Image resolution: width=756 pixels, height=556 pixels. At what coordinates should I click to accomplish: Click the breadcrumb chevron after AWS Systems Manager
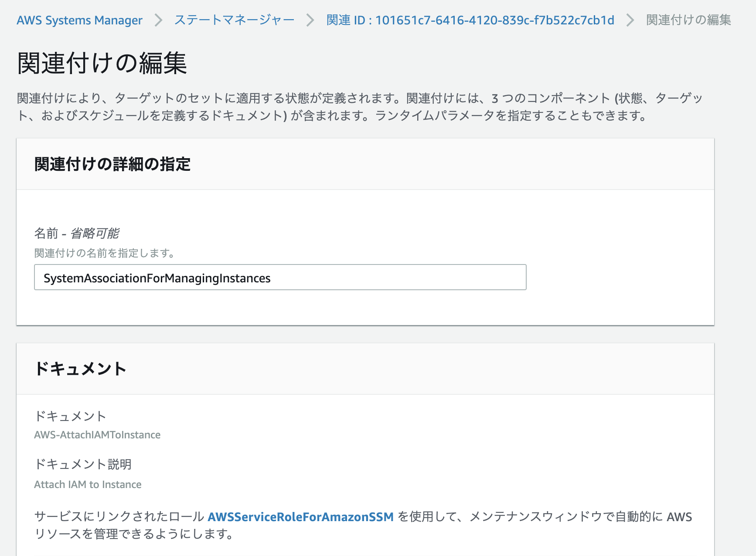point(158,20)
